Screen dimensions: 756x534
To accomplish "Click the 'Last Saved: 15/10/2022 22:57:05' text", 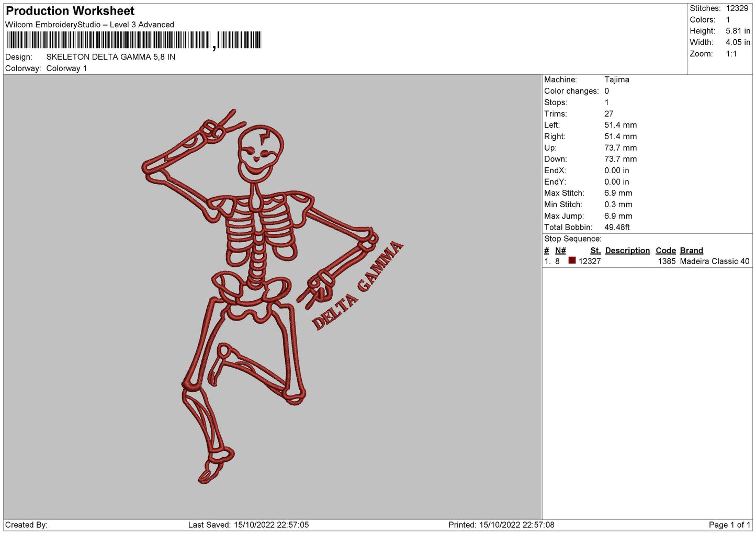I will [x=249, y=525].
